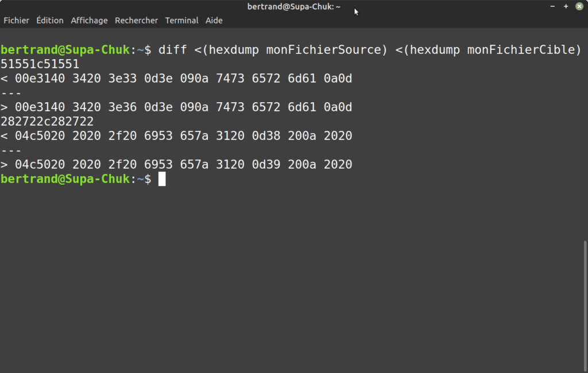Close the terminal window
The image size is (588, 373).
[579, 6]
